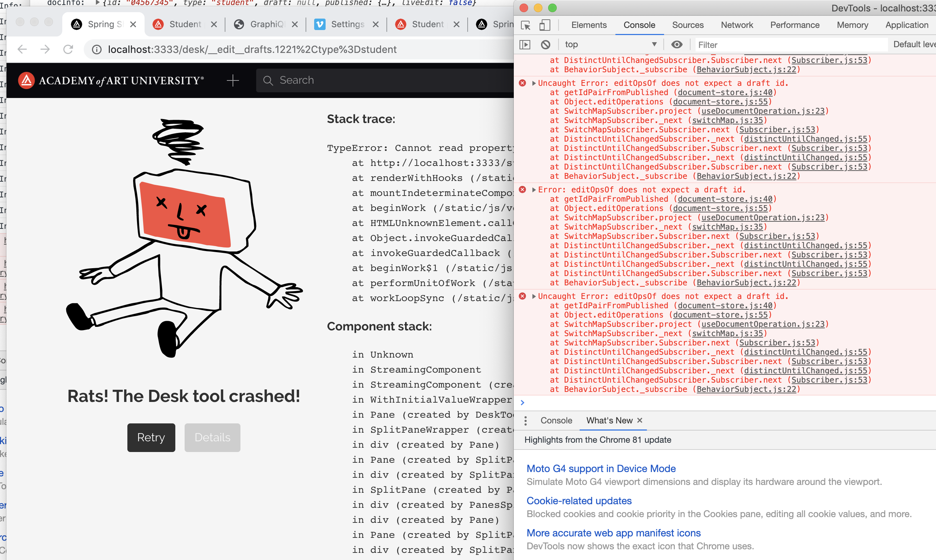Expand the first Uncaught Error editOpsOf entry
Viewport: 936px width, 560px height.
click(534, 83)
